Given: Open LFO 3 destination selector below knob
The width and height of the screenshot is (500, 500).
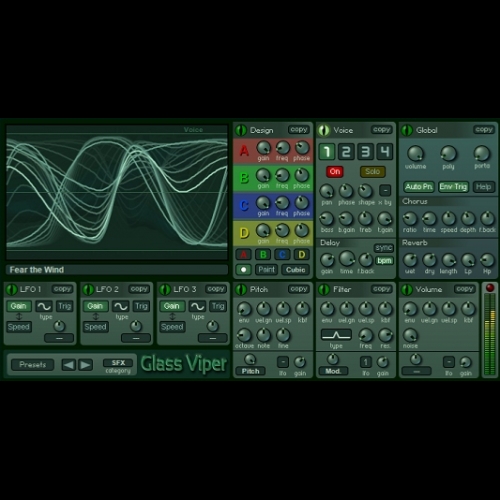Looking at the screenshot, I should pos(213,338).
